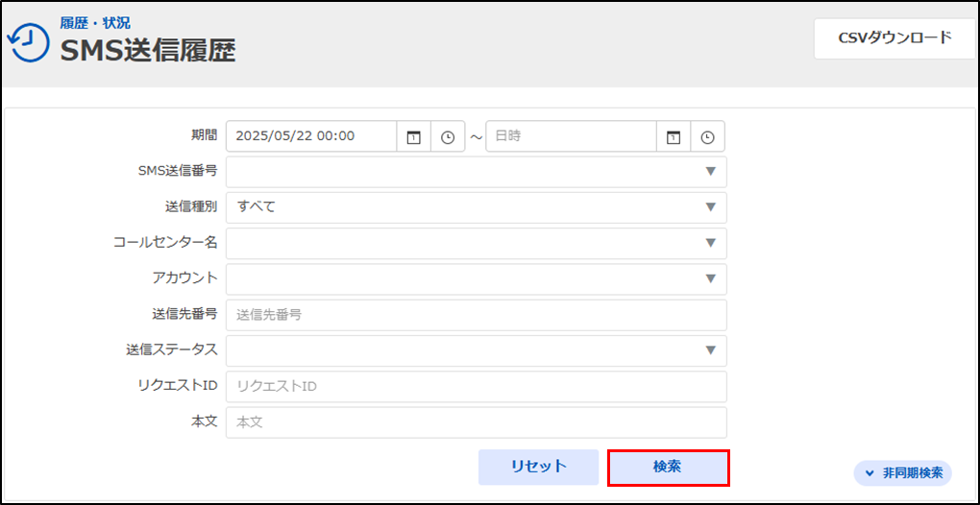Focus the end date 日時 field
Image resolution: width=980 pixels, height=505 pixels.
[572, 136]
